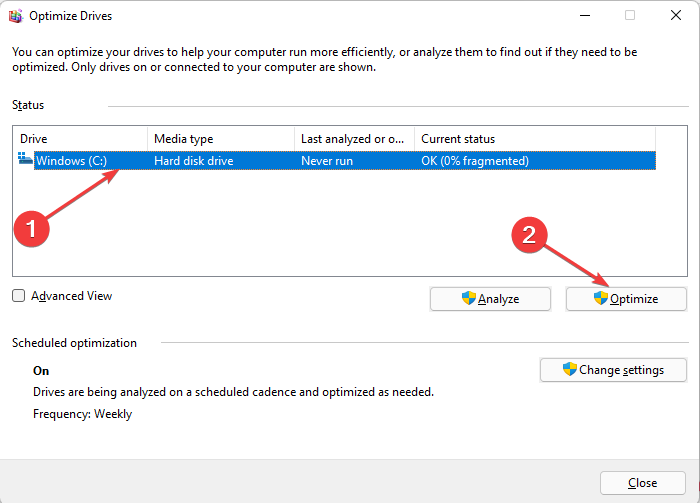Click the Media type column header
Screen dimensions: 700x503
point(220,139)
